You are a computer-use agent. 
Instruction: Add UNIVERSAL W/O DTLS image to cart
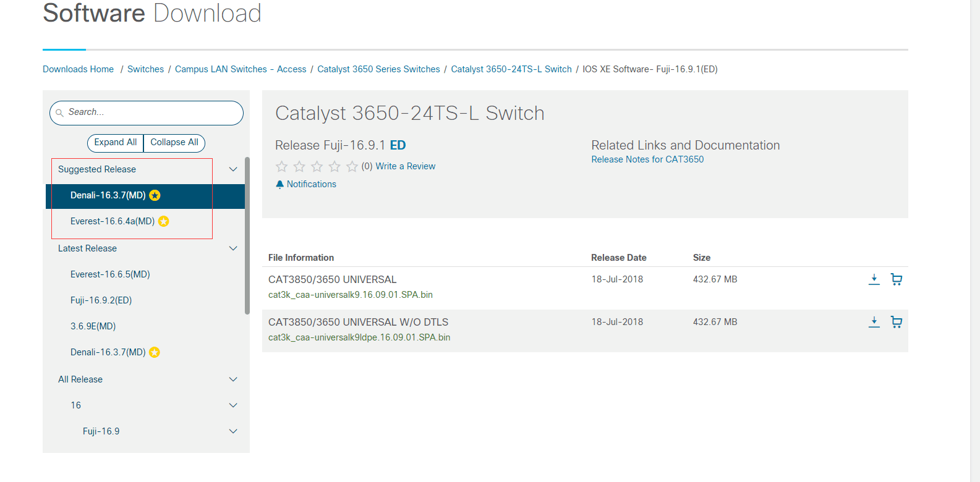coord(897,322)
